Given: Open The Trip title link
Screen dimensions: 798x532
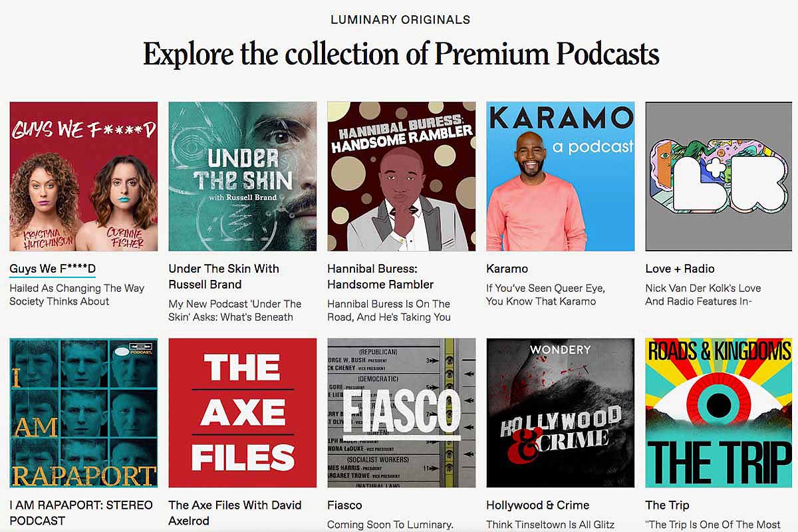Looking at the screenshot, I should click(667, 505).
